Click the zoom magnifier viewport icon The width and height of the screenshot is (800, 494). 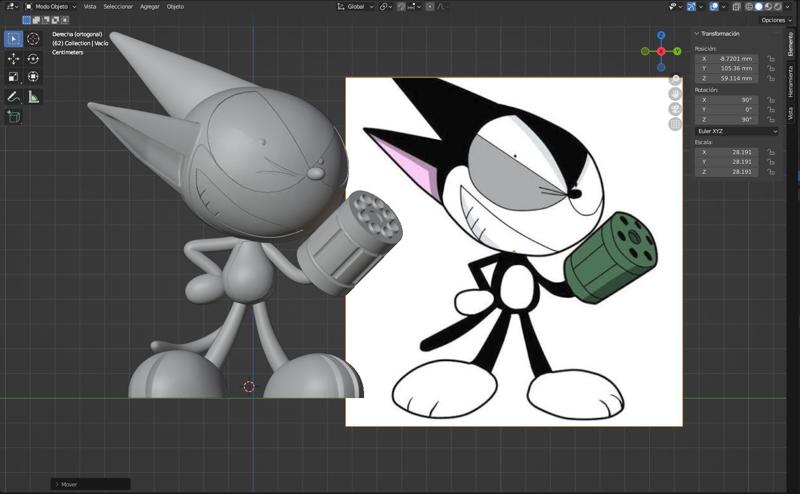click(675, 79)
